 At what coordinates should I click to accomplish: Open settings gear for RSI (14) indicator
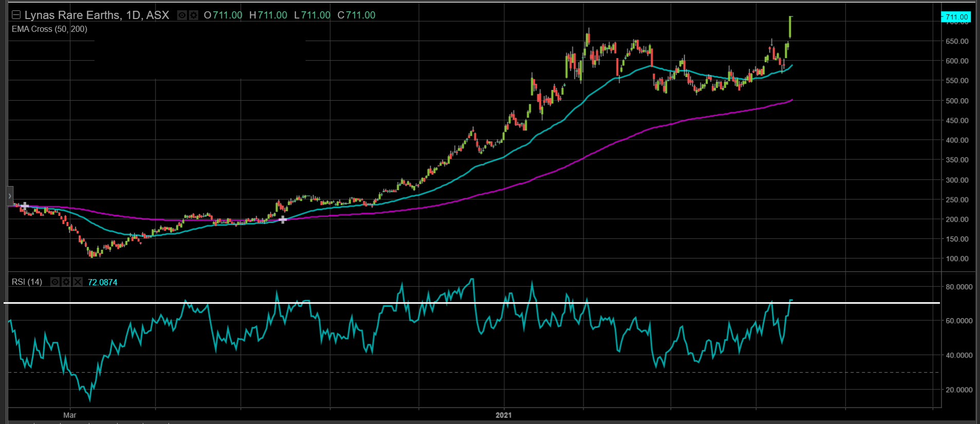66,282
